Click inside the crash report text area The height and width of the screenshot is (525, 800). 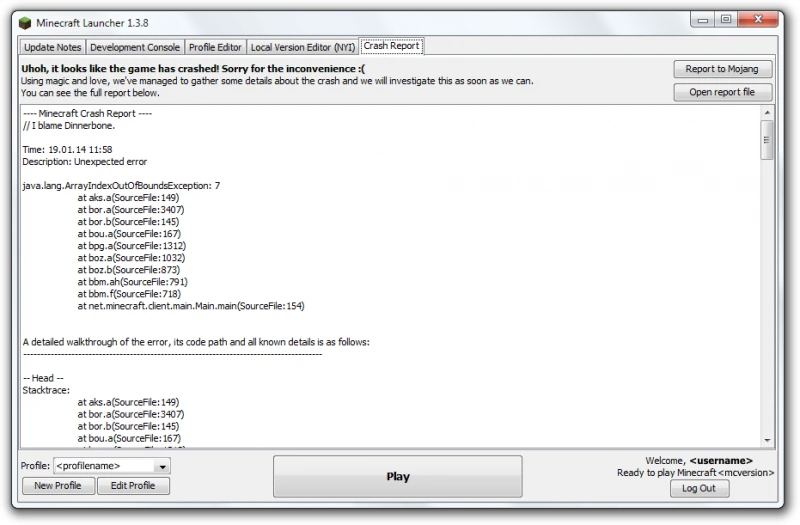coord(390,276)
